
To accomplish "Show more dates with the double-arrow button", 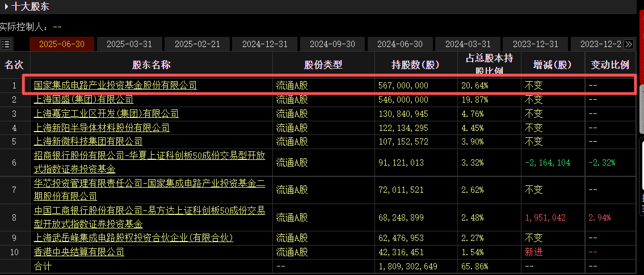I will click(x=628, y=44).
